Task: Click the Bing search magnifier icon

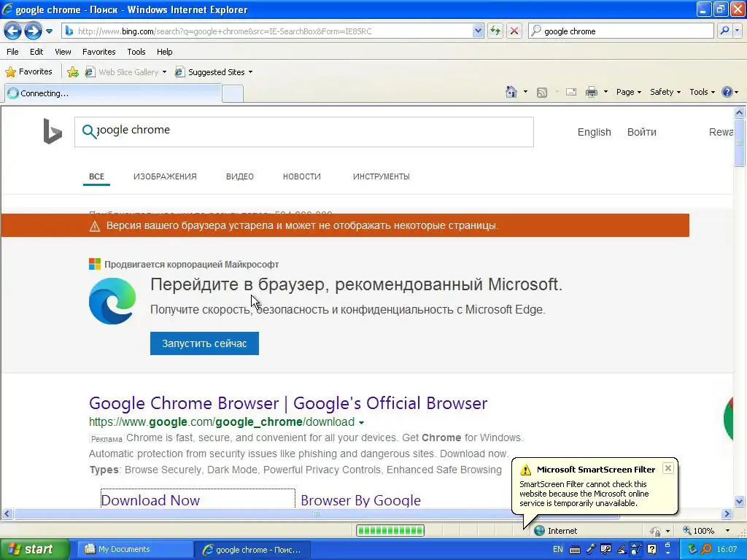Action: pyautogui.click(x=89, y=131)
